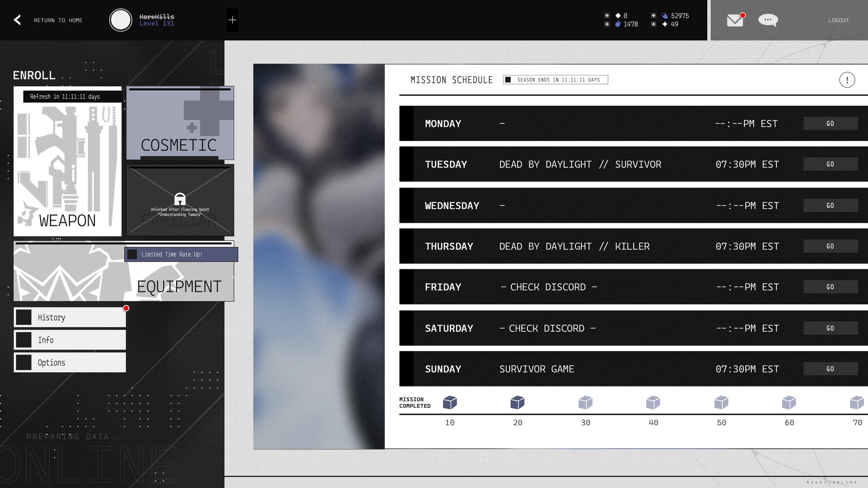
Task: Click the Limited Time Rate Up! tag
Action: 181,254
